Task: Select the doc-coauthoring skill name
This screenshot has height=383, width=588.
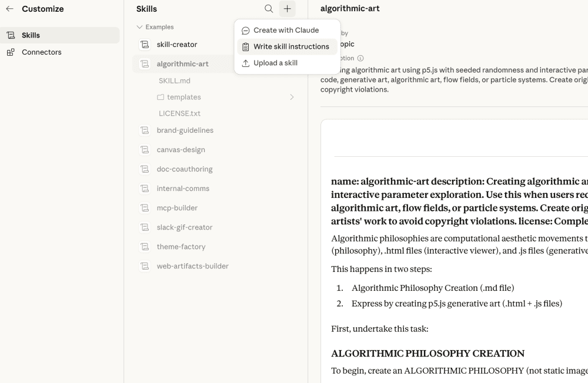Action: [185, 169]
